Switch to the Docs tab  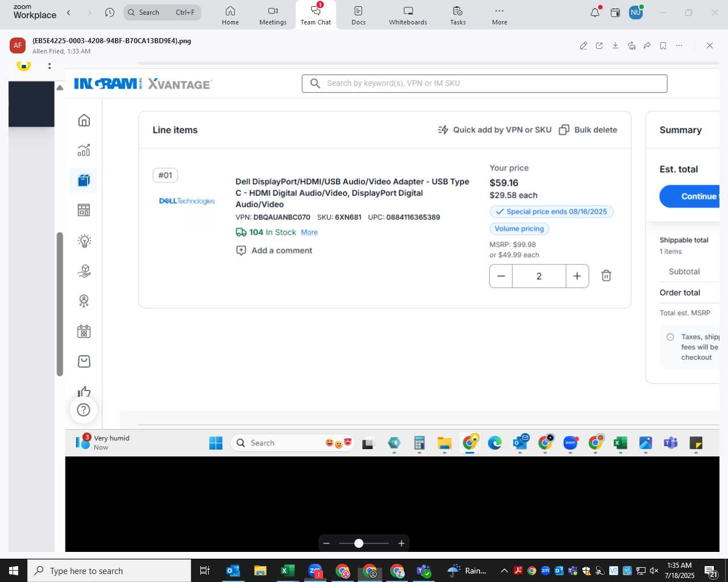pyautogui.click(x=358, y=15)
